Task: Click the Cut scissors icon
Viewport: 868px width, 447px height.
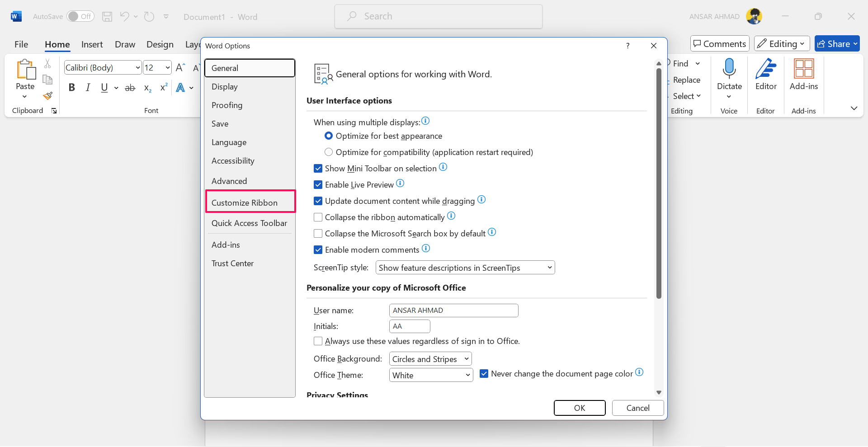Action: (47, 64)
